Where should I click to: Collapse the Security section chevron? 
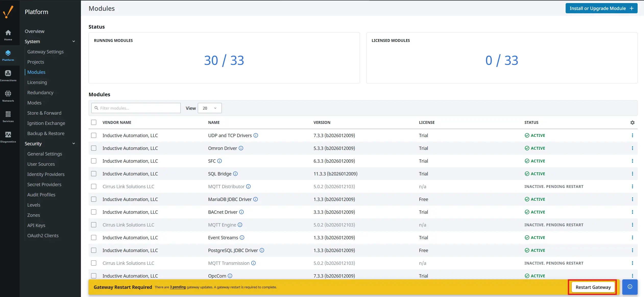[x=74, y=144]
